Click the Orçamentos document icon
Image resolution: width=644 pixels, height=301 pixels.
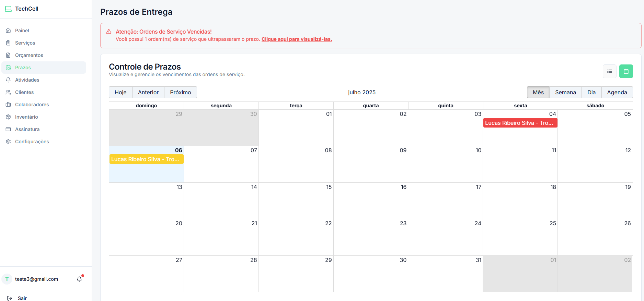tap(8, 55)
